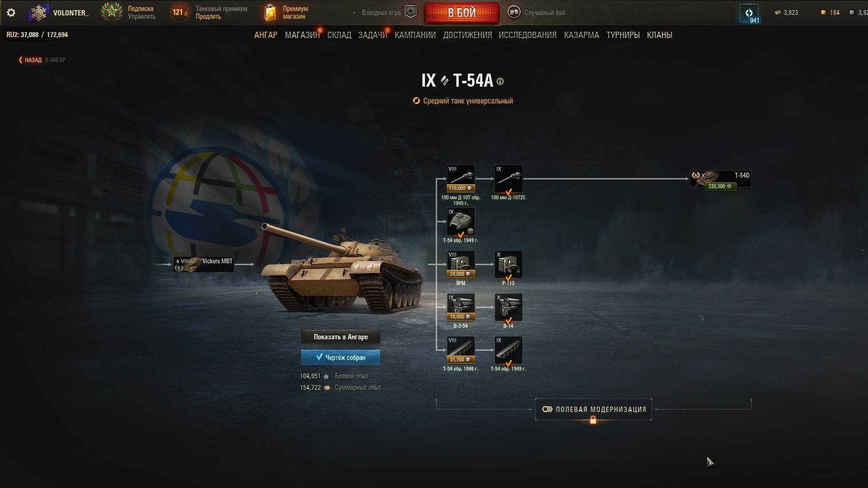The height and width of the screenshot is (488, 868).
Task: Select the В-14 engine module
Action: click(508, 308)
